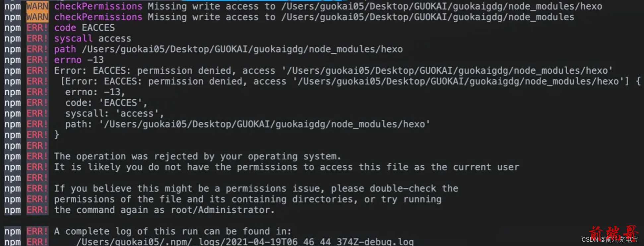
Task: Click 'Error: EACCES: permission denied' line
Action: click(x=333, y=71)
